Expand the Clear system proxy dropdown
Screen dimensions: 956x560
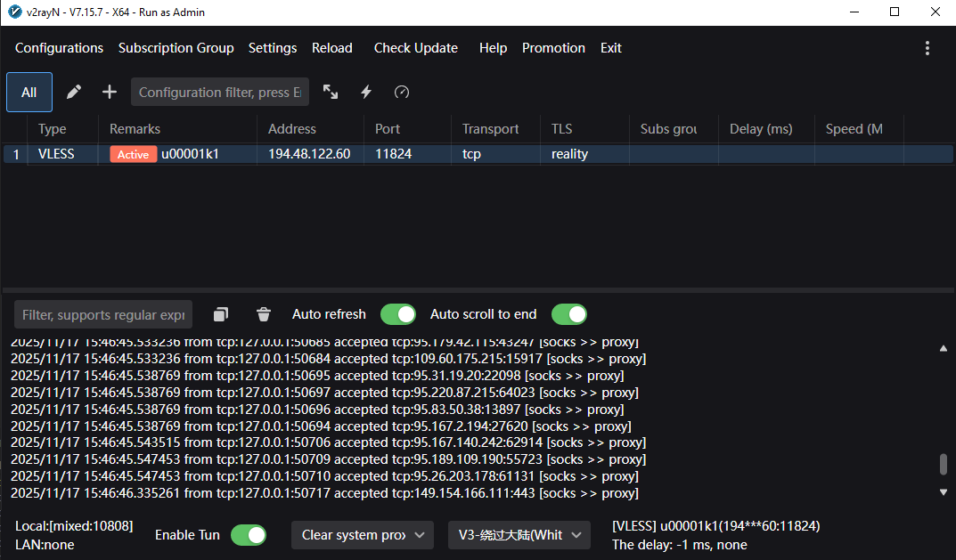(x=362, y=535)
